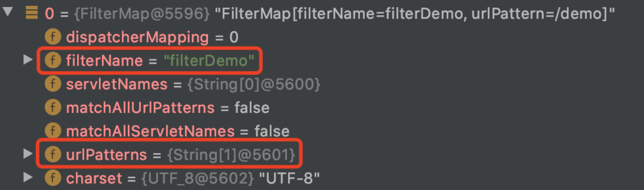
Task: Click the field icon next to dispatcherMapping
Action: pyautogui.click(x=53, y=37)
